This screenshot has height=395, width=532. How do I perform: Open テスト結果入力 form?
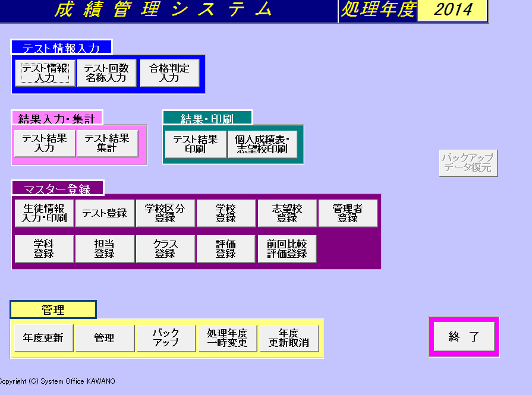45,143
